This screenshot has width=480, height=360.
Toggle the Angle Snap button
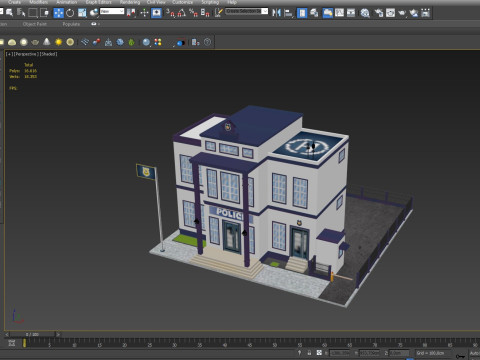(182, 13)
